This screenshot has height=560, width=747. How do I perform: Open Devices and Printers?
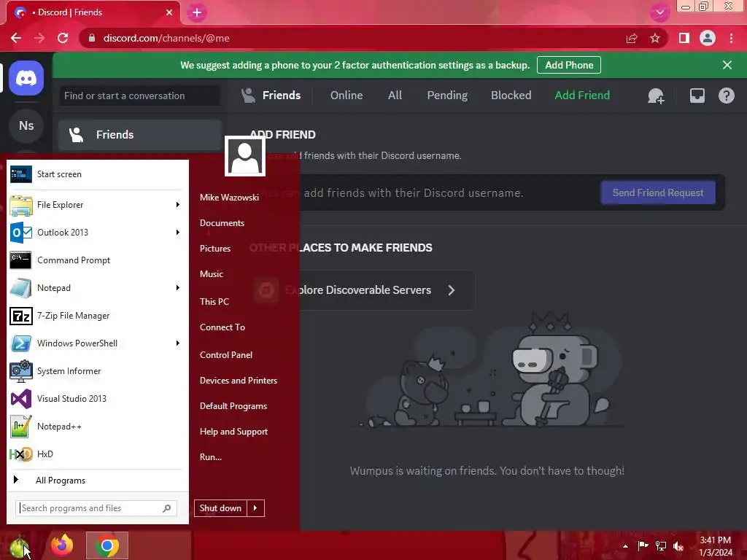click(239, 381)
